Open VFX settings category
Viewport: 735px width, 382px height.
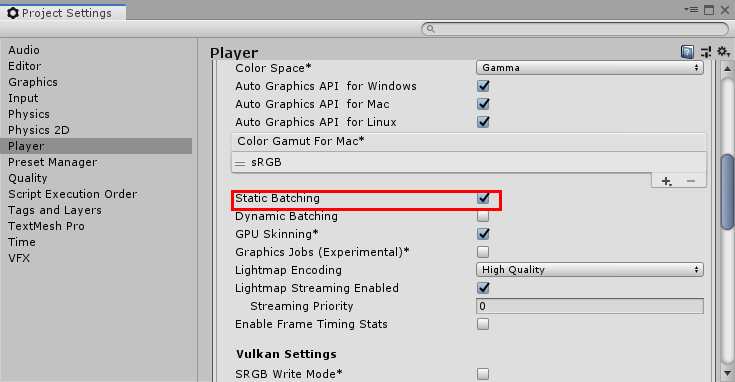coord(19,258)
